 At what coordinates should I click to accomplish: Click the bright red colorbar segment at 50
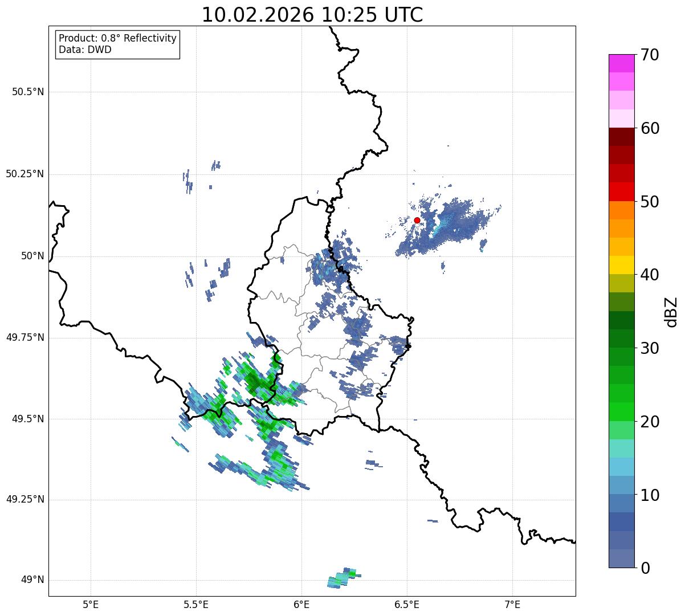[621, 191]
